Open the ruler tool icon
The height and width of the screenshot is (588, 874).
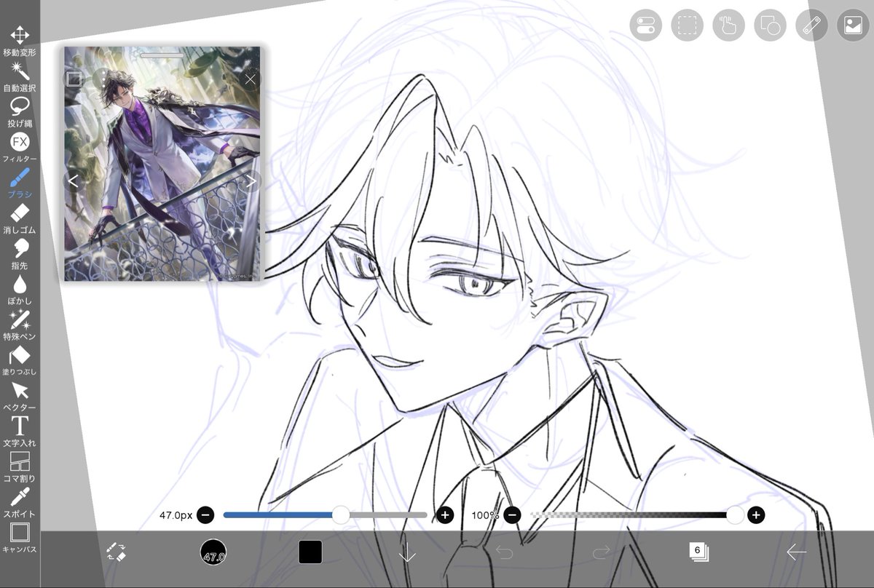point(811,25)
